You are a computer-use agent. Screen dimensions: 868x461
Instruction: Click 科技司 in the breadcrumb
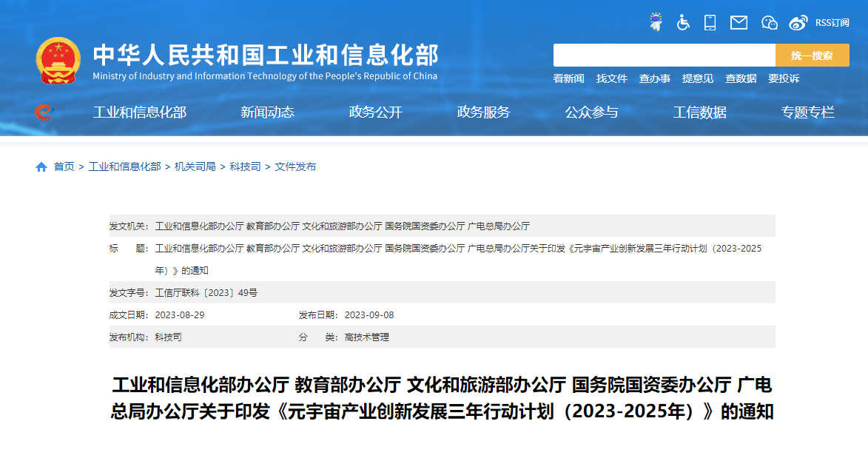(x=245, y=167)
